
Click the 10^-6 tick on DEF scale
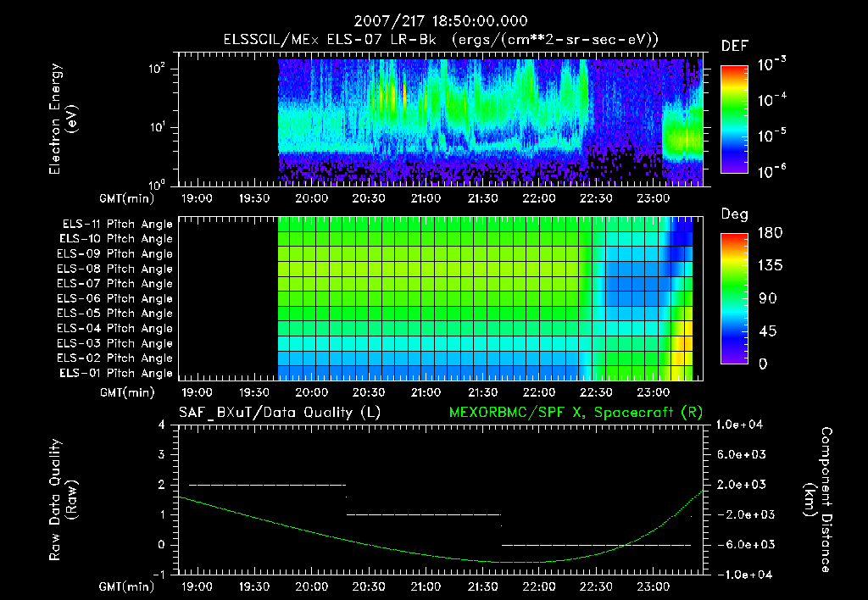point(772,171)
